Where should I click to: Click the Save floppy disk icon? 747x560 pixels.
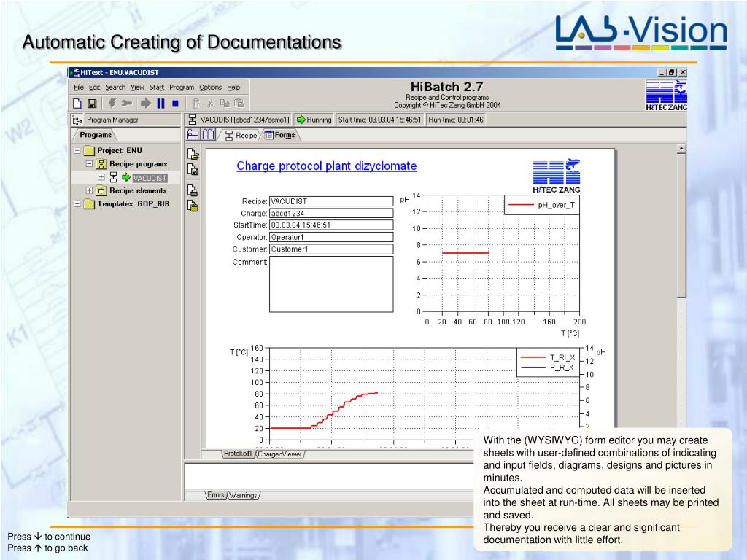click(93, 104)
